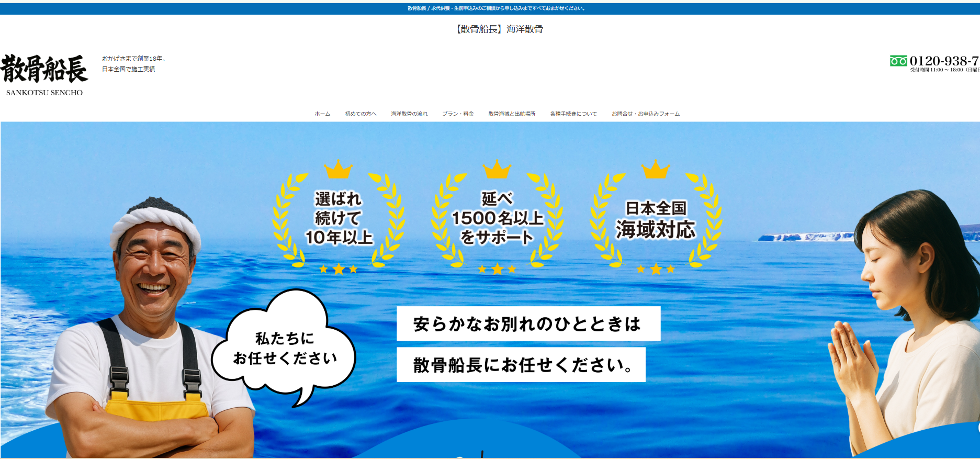
Task: Select 各種手続きについて in navigation
Action: 573,114
